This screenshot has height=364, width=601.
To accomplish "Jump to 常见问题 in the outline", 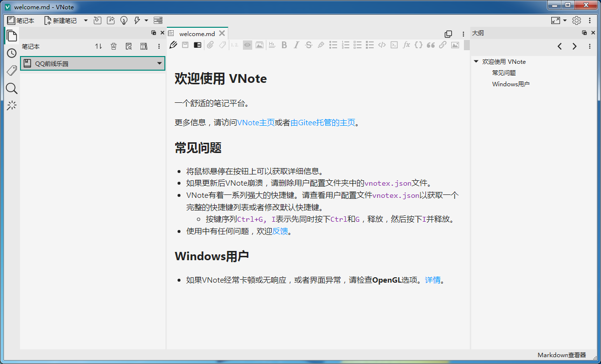I will (504, 73).
